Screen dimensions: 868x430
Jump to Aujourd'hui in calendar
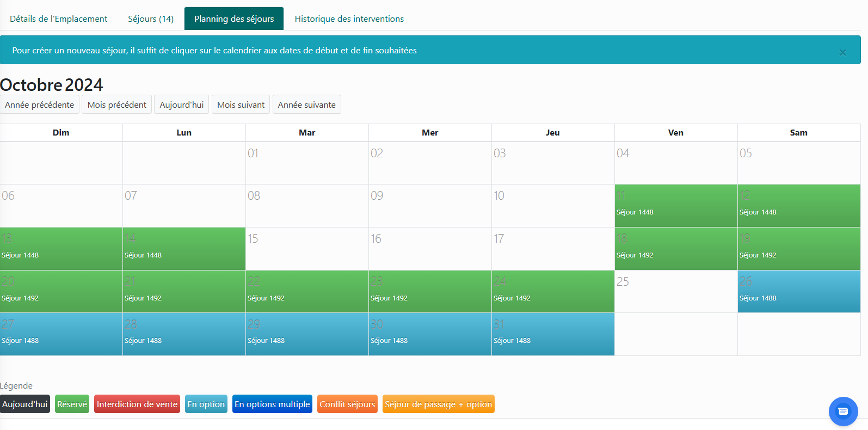coord(181,105)
